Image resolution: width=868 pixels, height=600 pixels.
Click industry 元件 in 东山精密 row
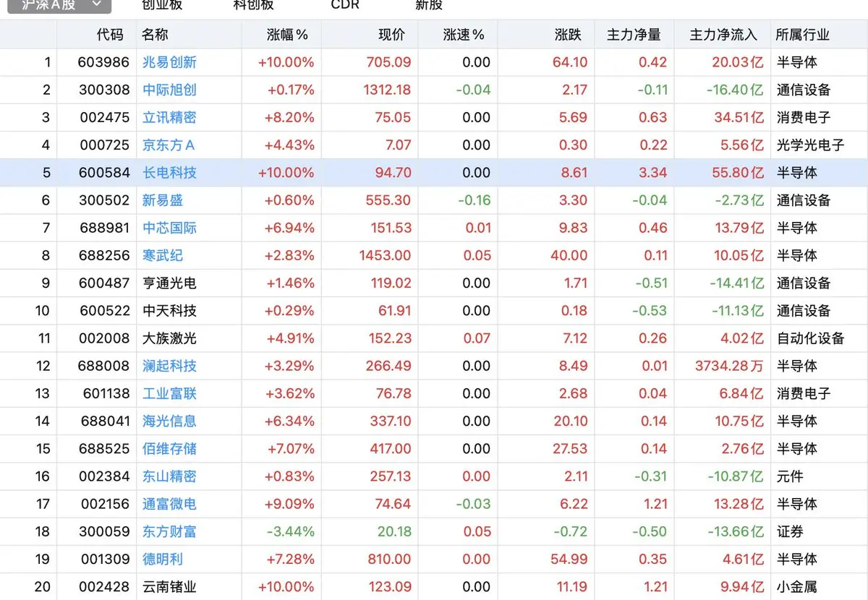pyautogui.click(x=790, y=476)
